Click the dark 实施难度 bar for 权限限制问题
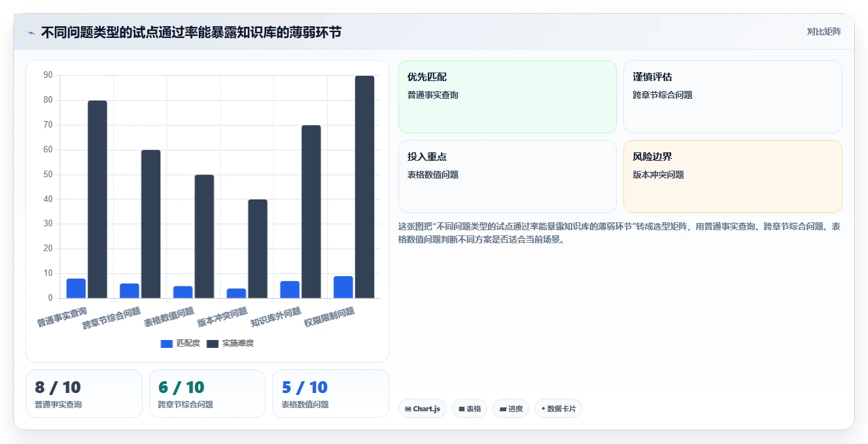This screenshot has width=868, height=444. [364, 187]
